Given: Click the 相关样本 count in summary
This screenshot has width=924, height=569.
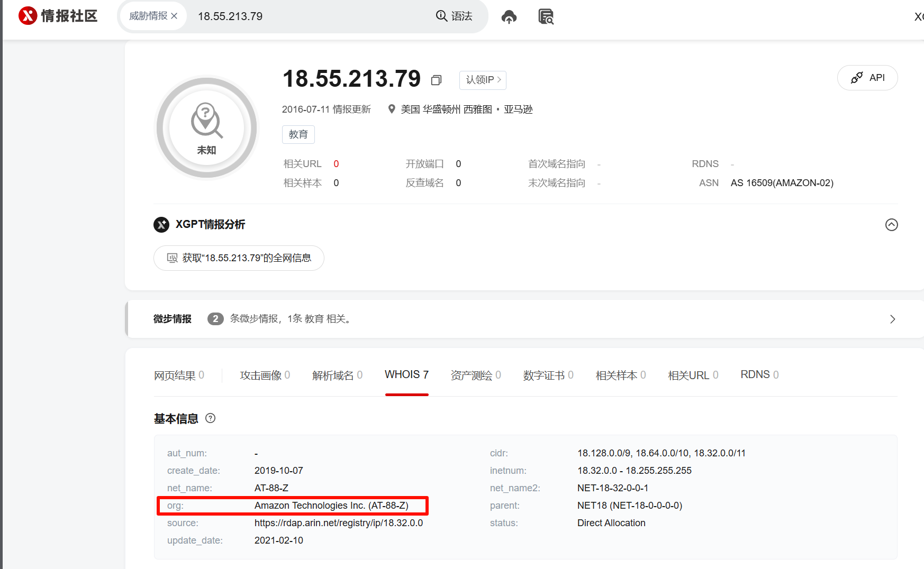Looking at the screenshot, I should coord(336,183).
